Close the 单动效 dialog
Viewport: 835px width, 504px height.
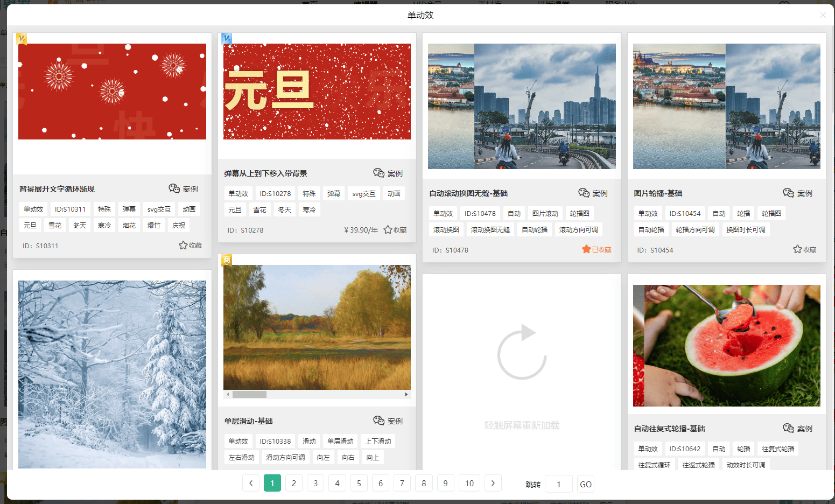point(823,16)
